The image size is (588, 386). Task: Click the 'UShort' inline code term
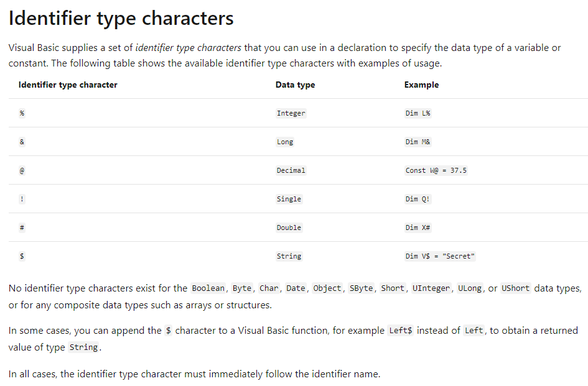(516, 288)
